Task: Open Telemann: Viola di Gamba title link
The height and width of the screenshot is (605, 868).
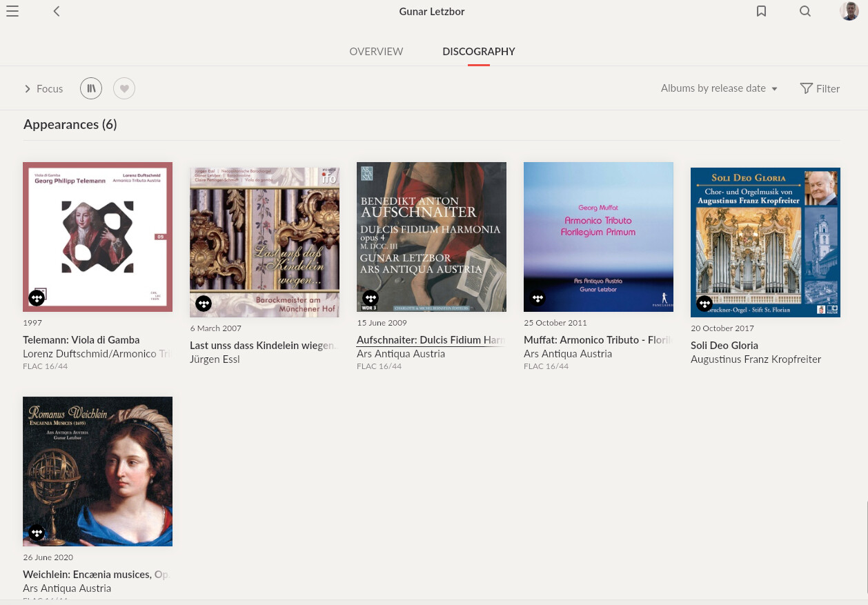Action: [x=81, y=340]
